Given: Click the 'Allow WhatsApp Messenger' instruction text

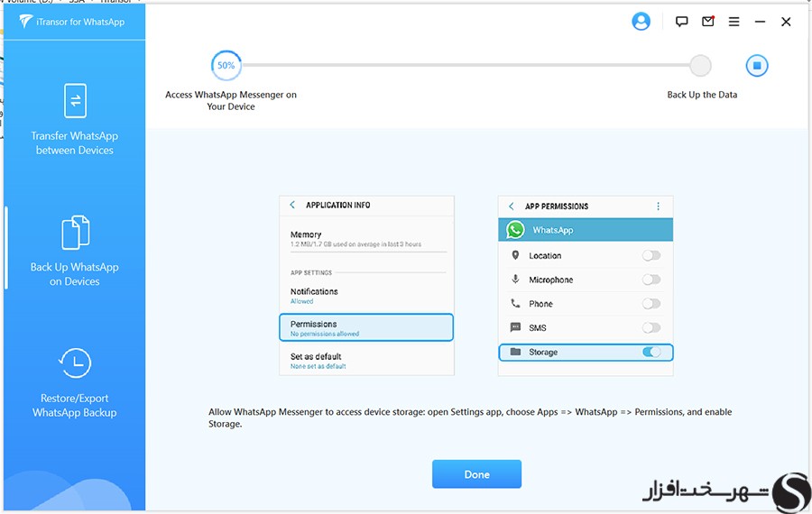Looking at the screenshot, I should [470, 418].
